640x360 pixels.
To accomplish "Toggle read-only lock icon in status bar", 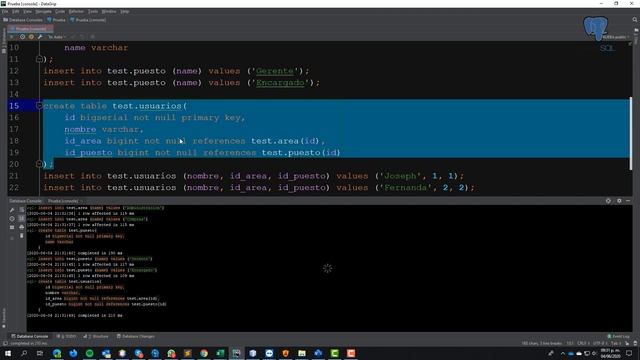I will click(x=627, y=343).
